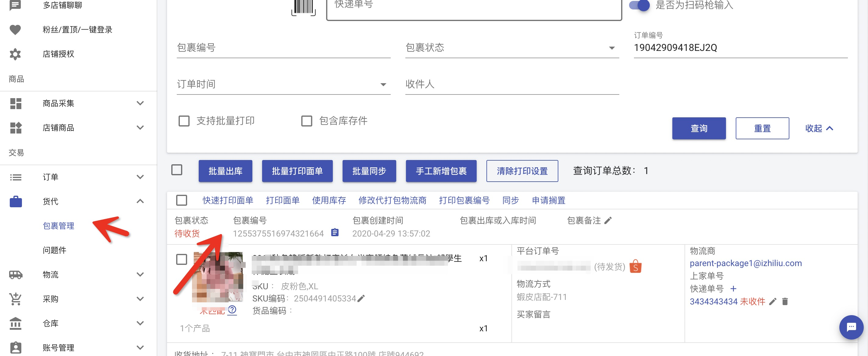Delete tracking number with trash icon
The width and height of the screenshot is (868, 356).
click(785, 301)
